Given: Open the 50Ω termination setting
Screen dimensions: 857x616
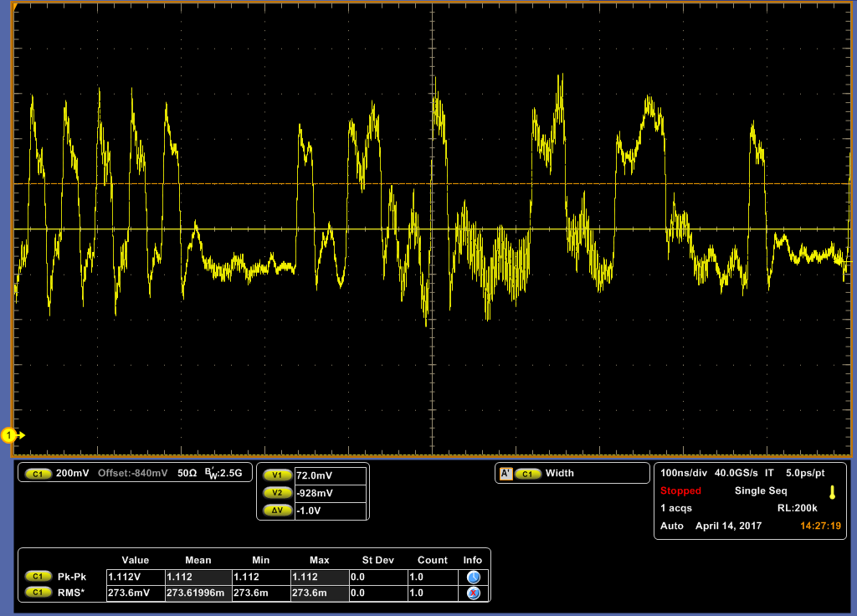Looking at the screenshot, I should point(187,474).
